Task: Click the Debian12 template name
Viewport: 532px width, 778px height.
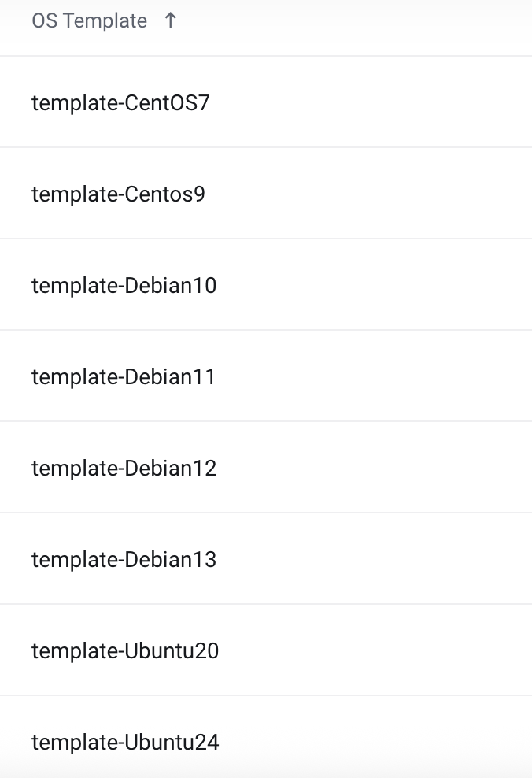Action: pos(124,469)
